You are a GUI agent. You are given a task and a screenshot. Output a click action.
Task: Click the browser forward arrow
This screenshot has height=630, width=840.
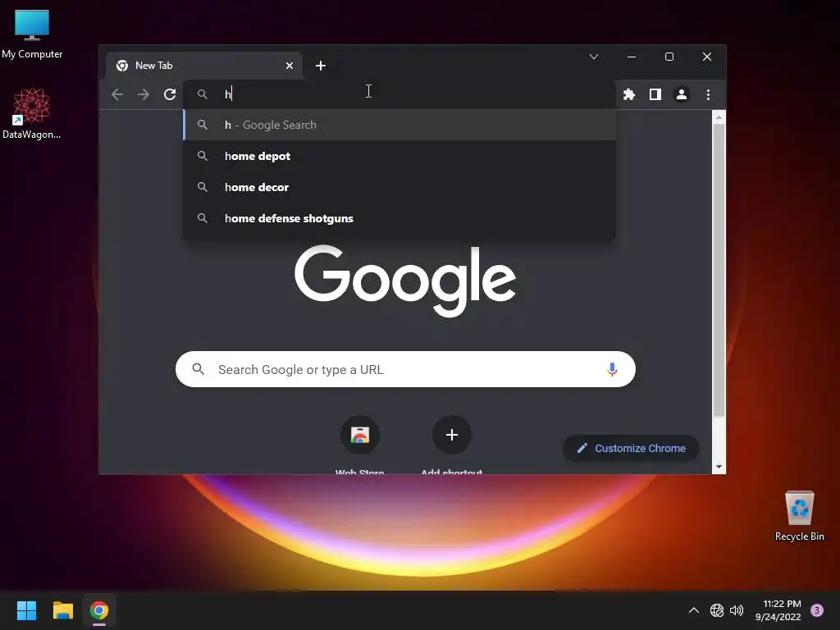click(x=143, y=95)
